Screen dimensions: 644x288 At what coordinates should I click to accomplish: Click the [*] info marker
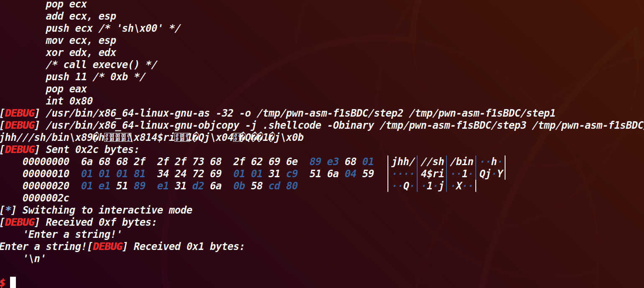click(x=8, y=210)
